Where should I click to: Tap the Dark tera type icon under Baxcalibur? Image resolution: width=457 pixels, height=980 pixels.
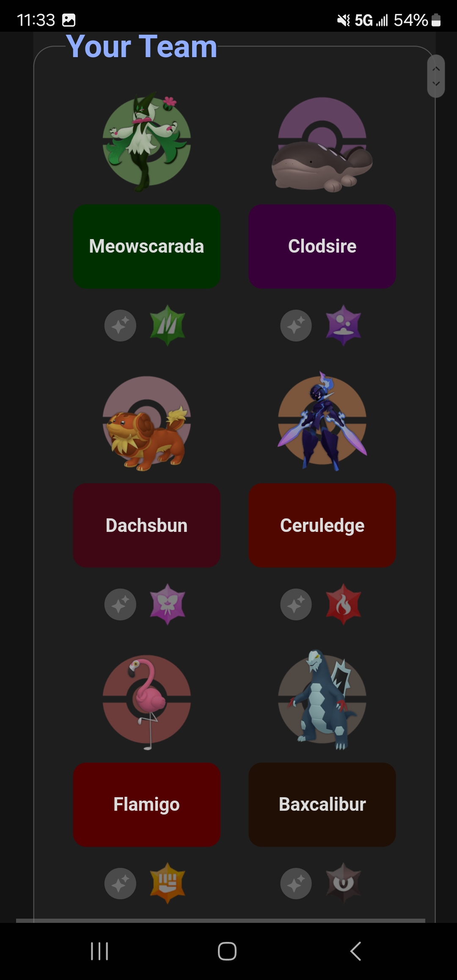click(x=343, y=883)
